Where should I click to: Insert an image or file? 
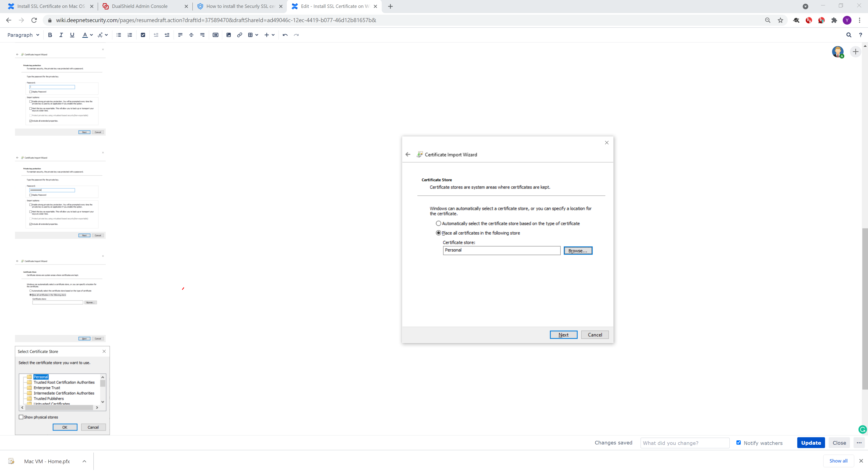[x=229, y=35]
